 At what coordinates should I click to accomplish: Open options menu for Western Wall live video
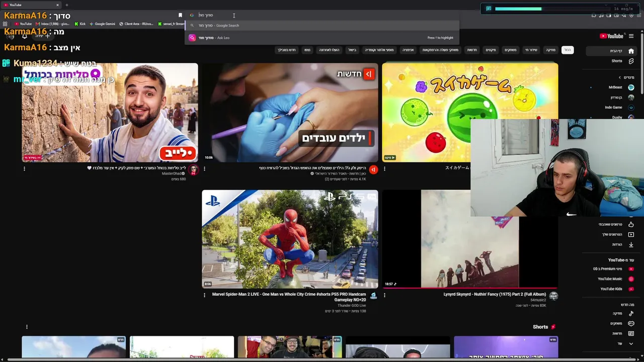click(x=24, y=168)
